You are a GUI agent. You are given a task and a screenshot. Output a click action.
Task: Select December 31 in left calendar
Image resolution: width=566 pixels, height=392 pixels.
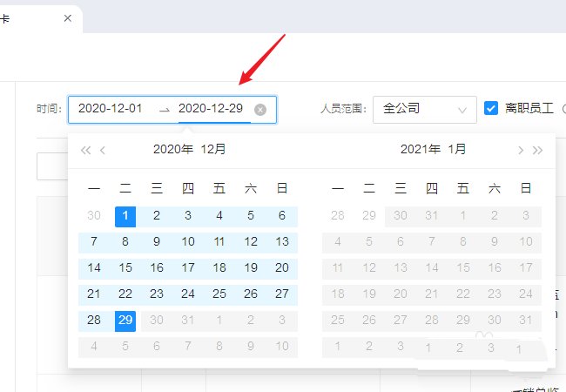pos(188,321)
